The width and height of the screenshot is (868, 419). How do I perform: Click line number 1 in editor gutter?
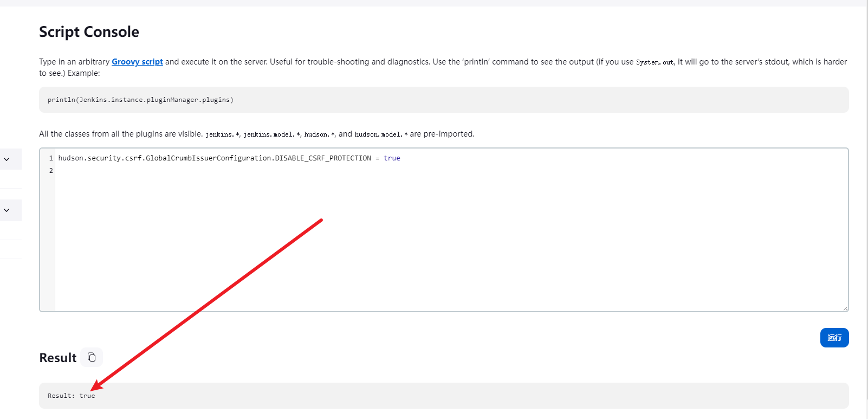(51, 158)
